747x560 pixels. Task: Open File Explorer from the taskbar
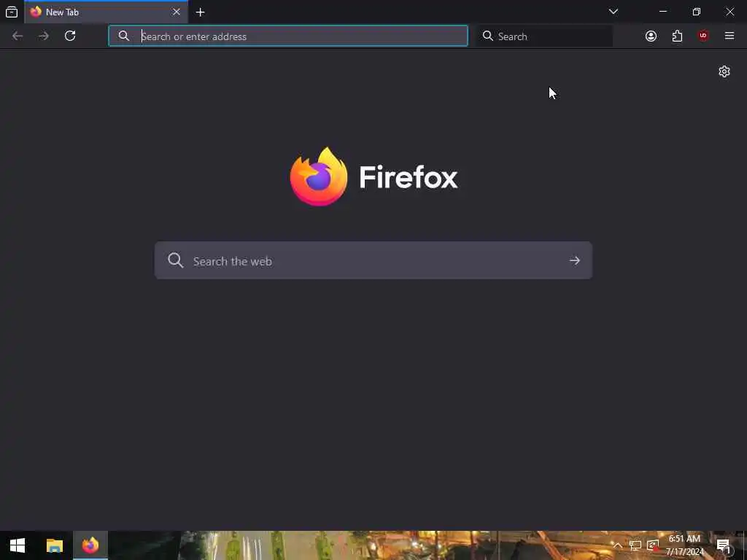(x=54, y=545)
